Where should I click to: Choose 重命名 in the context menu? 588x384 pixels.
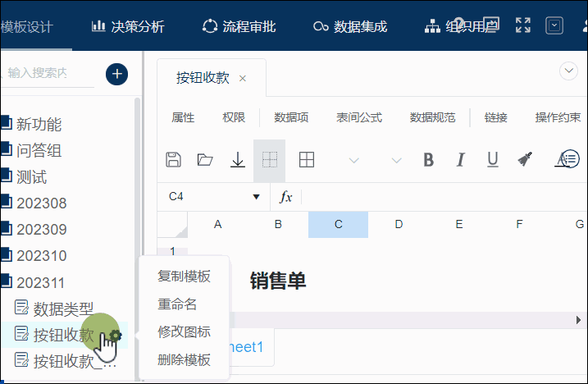177,304
